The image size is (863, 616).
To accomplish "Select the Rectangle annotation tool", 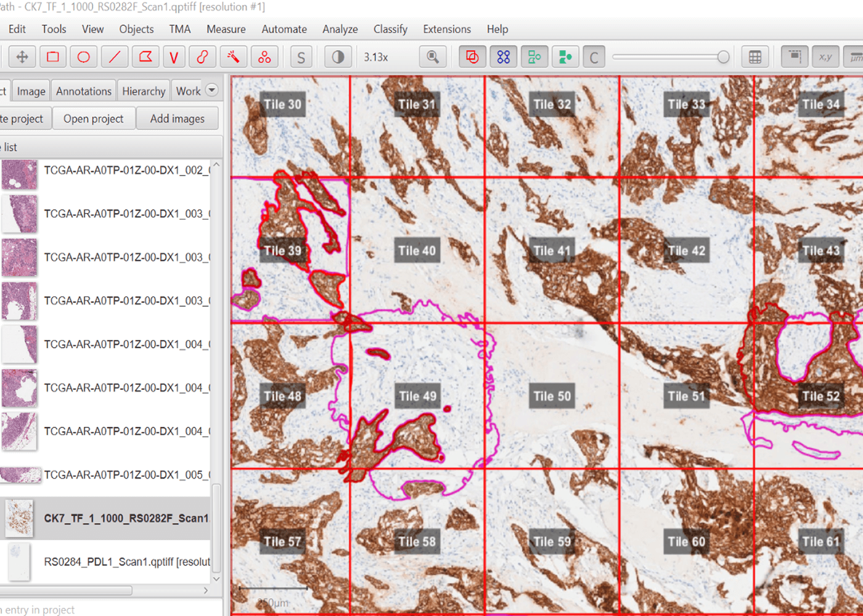I will (x=53, y=57).
